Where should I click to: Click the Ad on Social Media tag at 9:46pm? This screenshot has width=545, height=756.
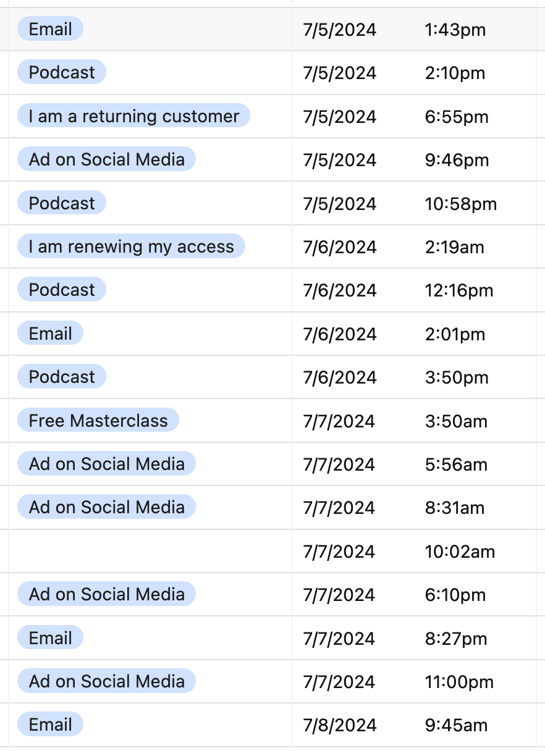[106, 159]
